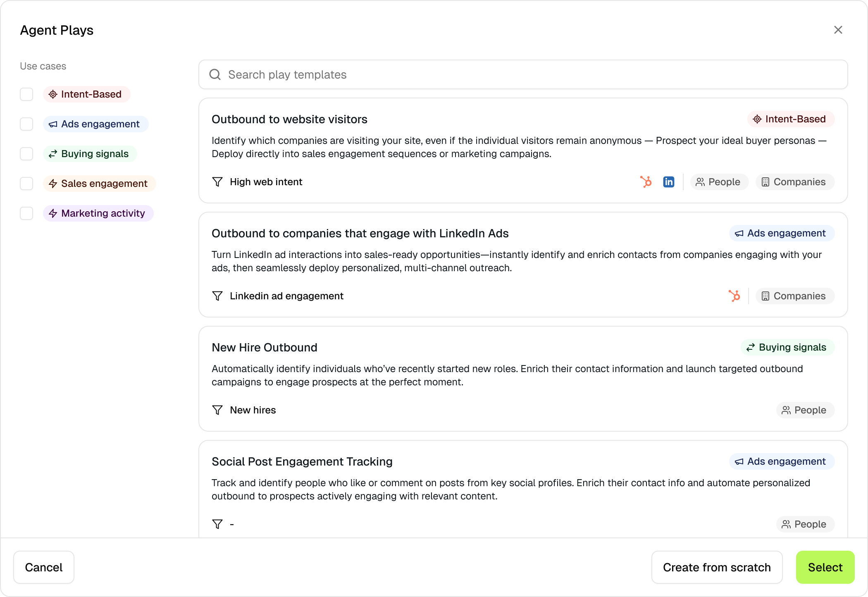Image resolution: width=868 pixels, height=597 pixels.
Task: Tick the Buying signals checkbox
Action: [26, 154]
